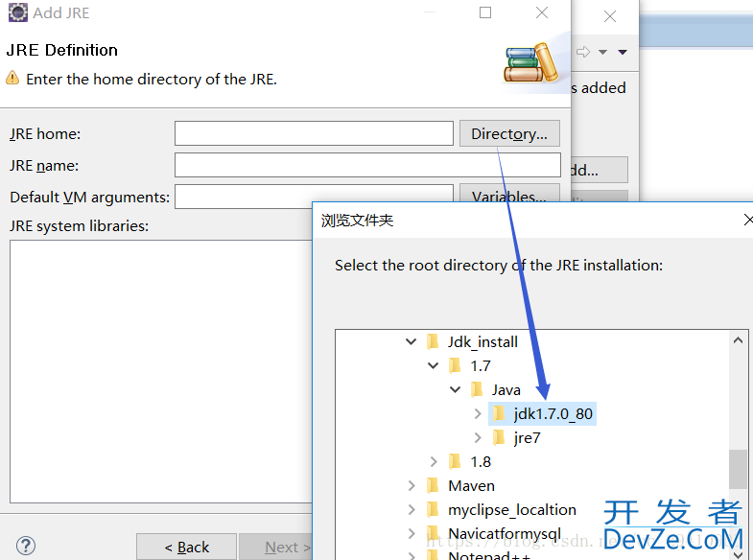Click the 1.8 folder icon
Screen dimensions: 753x560
pyautogui.click(x=455, y=461)
